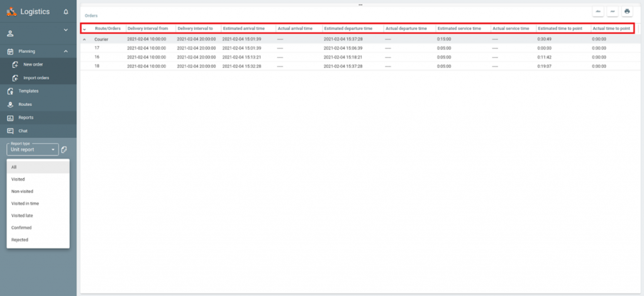Click the notification bell icon

[65, 11]
